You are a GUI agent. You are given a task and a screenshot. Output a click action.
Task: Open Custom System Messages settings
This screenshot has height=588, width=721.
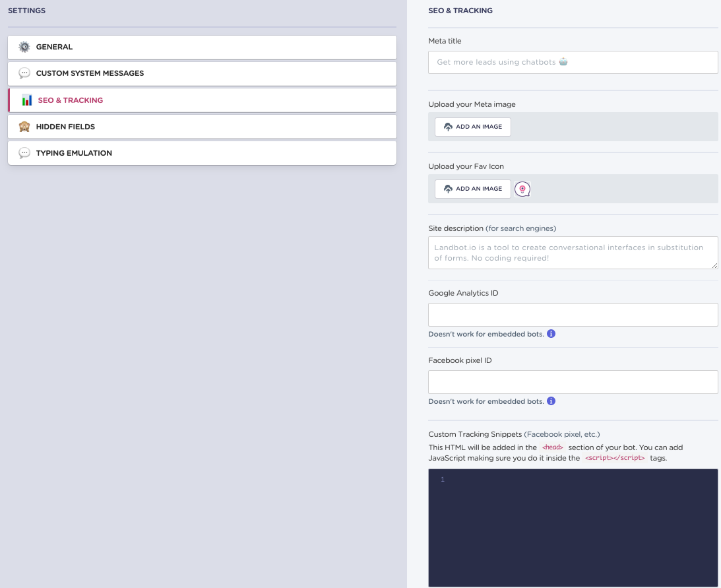[202, 74]
